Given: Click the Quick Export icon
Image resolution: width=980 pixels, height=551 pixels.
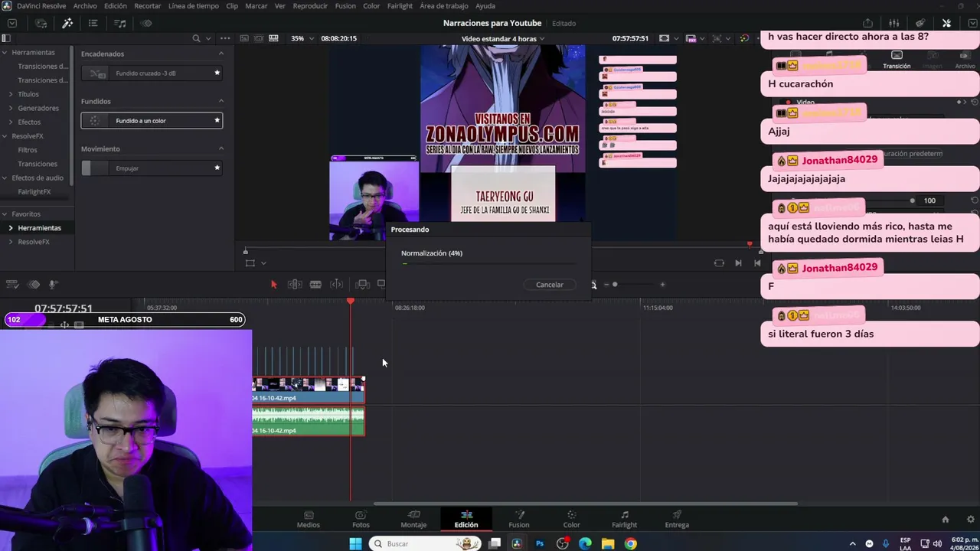Looking at the screenshot, I should (x=867, y=23).
